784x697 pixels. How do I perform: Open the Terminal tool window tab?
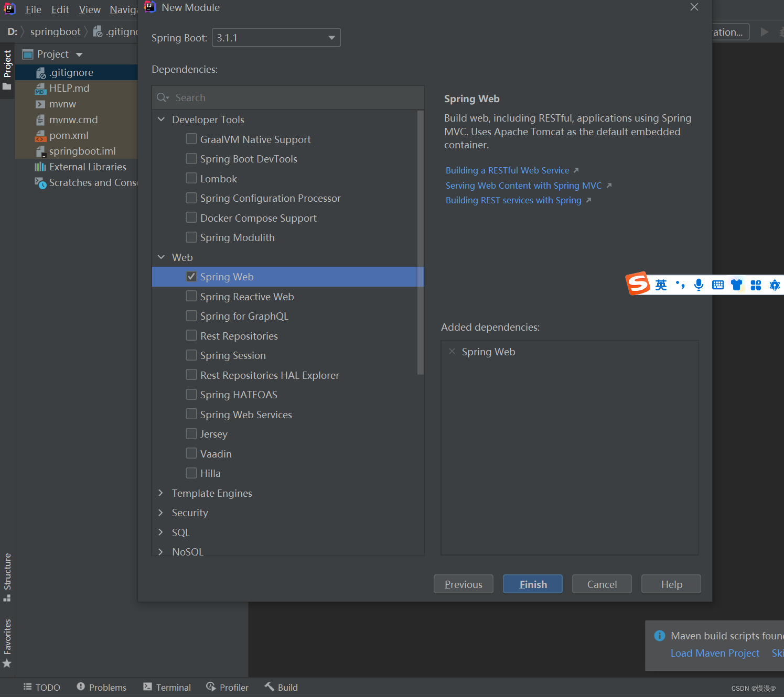[x=167, y=687]
